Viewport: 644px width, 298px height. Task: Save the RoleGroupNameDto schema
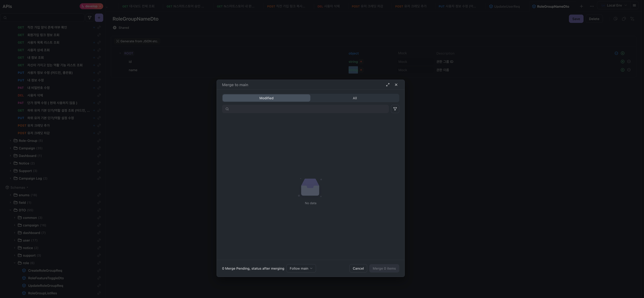pyautogui.click(x=576, y=19)
